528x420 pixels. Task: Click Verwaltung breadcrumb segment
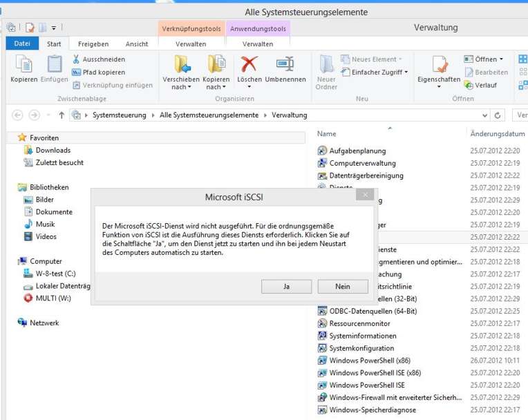(290, 115)
